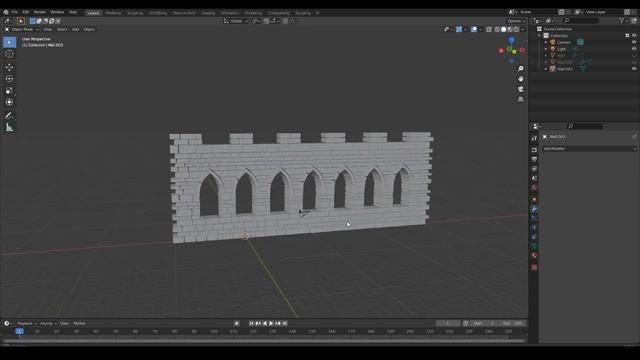Open the Scene properties tab
Viewport: 640px width, 360px height.
[x=534, y=178]
